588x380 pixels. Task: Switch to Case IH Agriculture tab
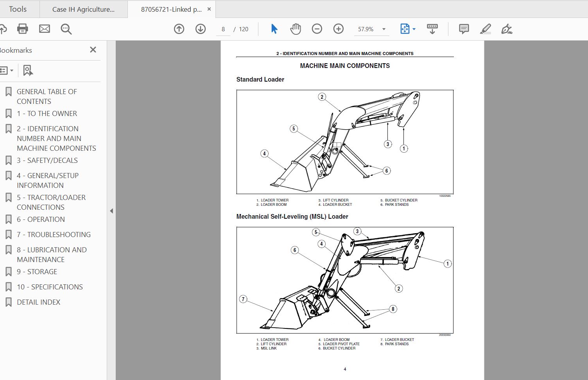[x=84, y=9]
